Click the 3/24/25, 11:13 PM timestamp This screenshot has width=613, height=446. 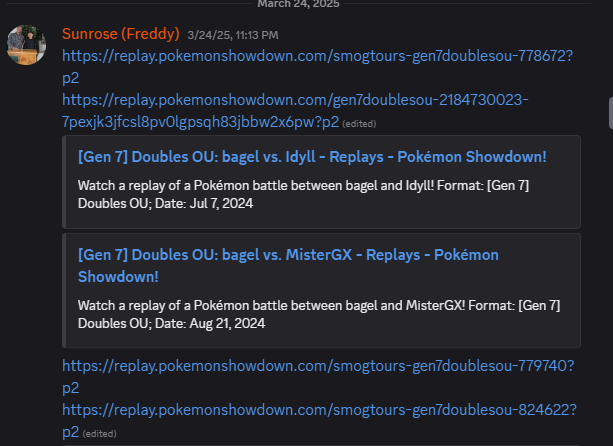(233, 35)
